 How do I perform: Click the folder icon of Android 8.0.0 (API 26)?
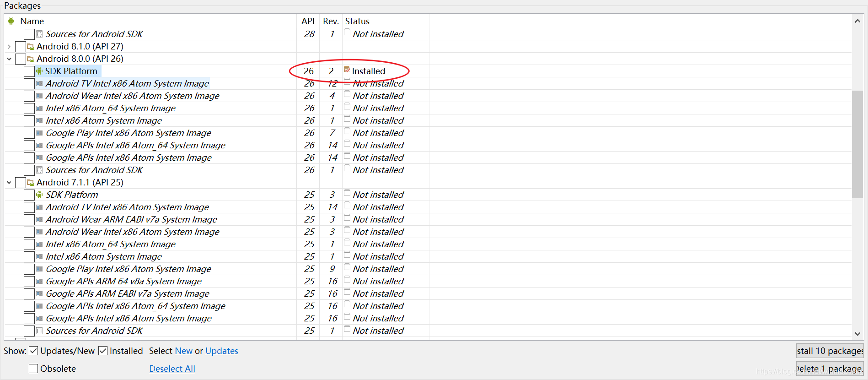(31, 59)
